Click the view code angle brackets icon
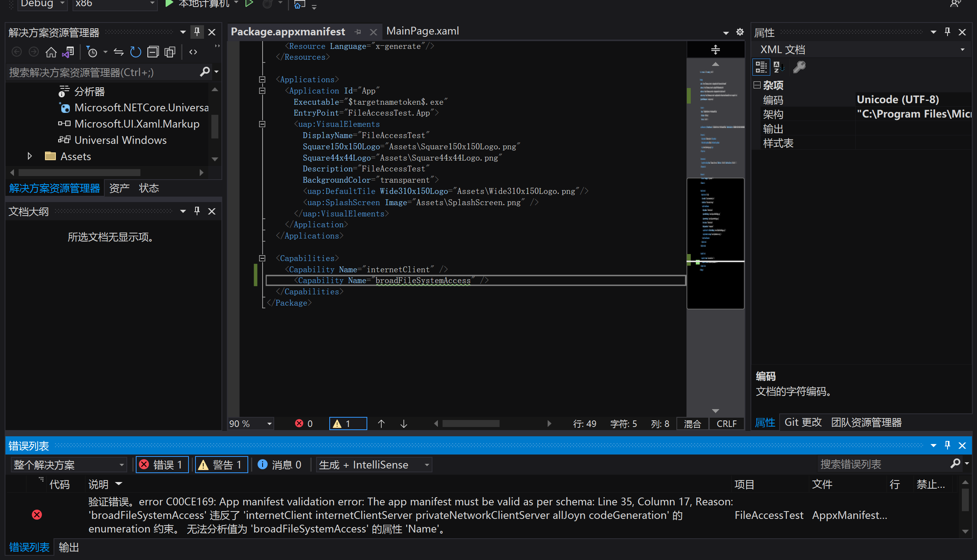977x560 pixels. 193,52
